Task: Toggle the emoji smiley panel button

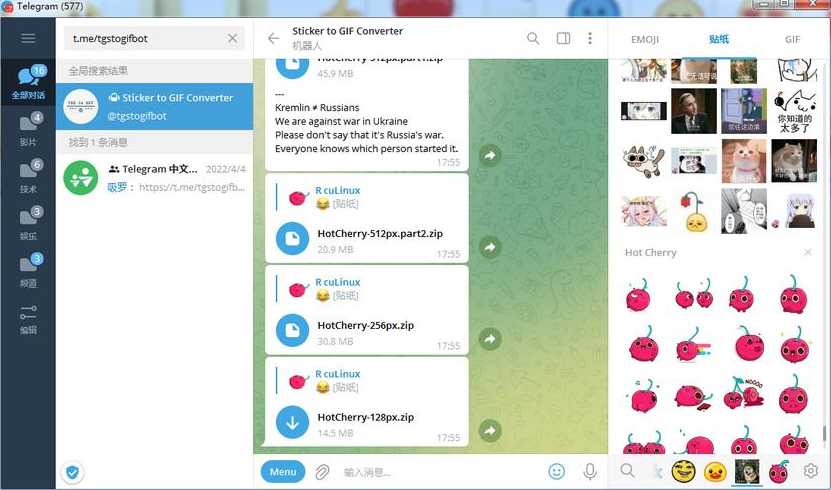Action: [556, 471]
